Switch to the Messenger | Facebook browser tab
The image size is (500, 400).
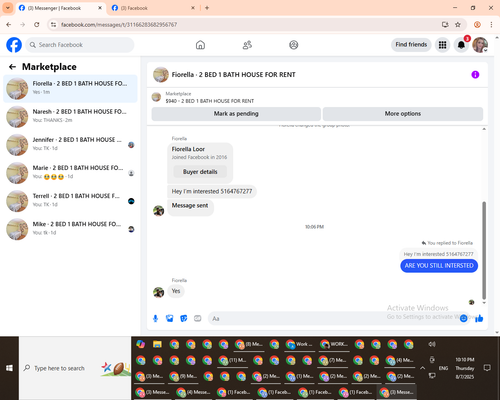click(60, 8)
